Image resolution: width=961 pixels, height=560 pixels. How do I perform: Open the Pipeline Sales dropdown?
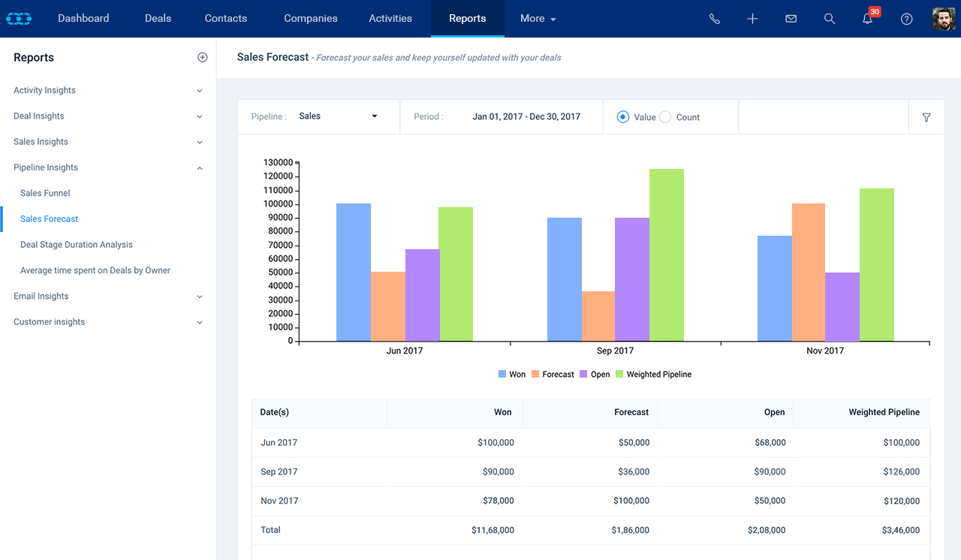pos(338,116)
